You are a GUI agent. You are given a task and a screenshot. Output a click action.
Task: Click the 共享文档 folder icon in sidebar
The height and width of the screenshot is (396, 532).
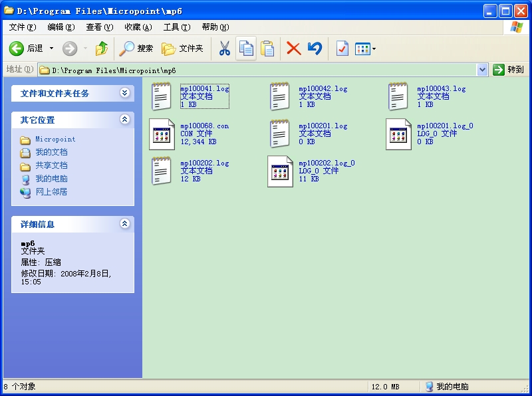25,166
